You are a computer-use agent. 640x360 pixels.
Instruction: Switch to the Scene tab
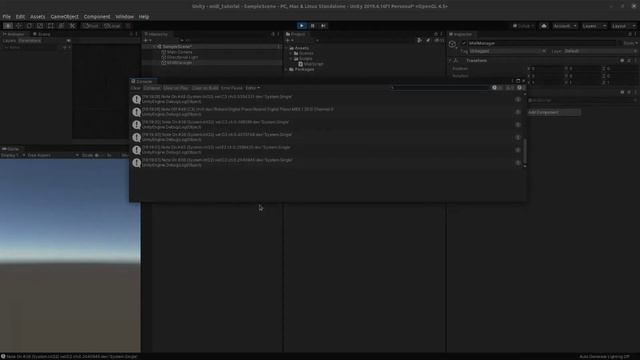tap(42, 34)
